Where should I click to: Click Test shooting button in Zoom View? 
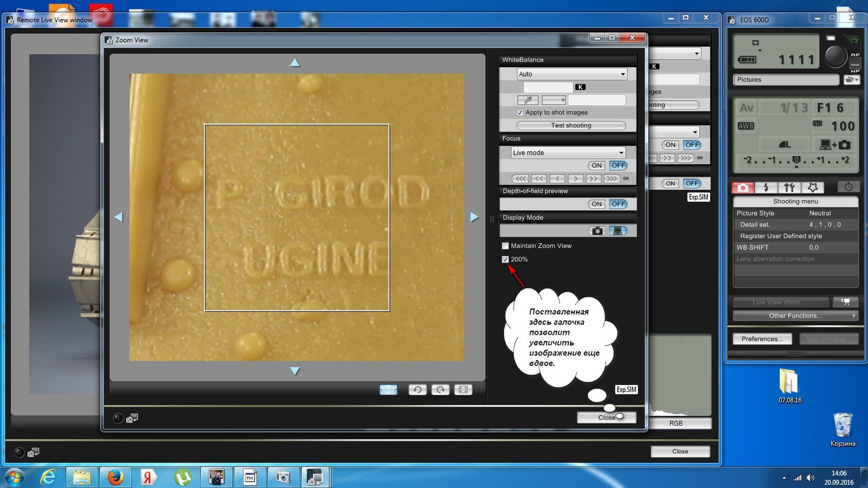pyautogui.click(x=571, y=125)
